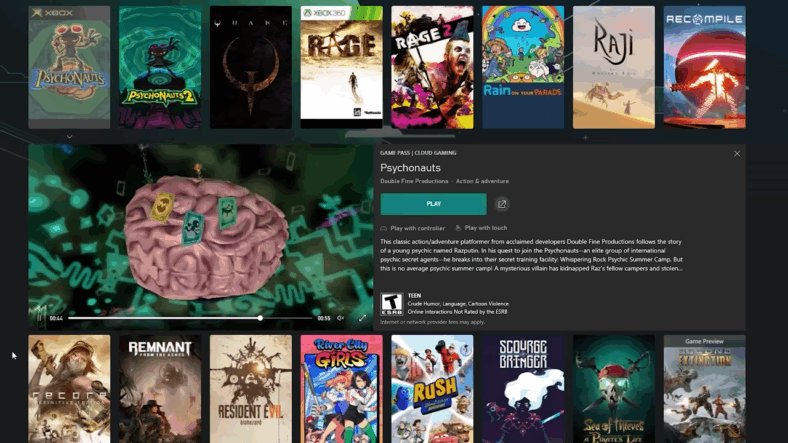Open Remnant From the Ashes tile
Screen dimensions: 788x443
(x=160, y=389)
